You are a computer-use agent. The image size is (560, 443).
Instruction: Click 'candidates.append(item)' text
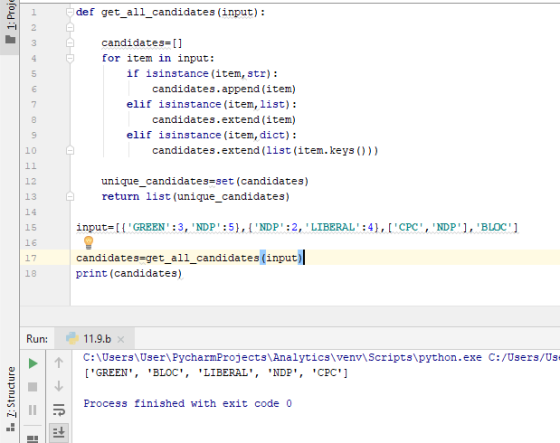(x=224, y=89)
